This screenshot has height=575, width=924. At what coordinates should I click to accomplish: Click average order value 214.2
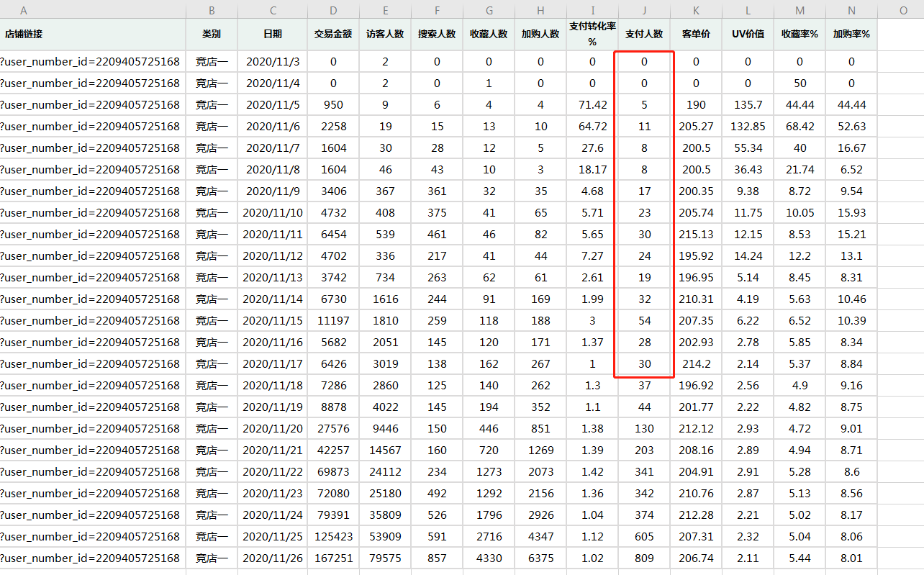pos(696,364)
